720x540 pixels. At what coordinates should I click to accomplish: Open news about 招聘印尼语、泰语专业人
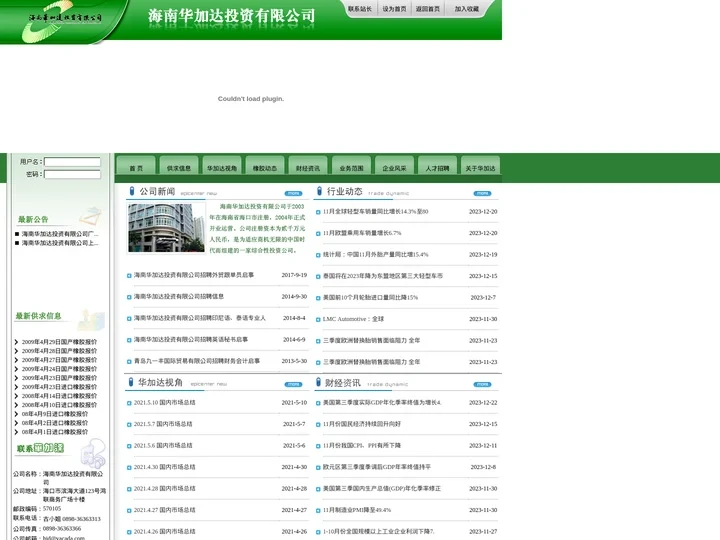point(200,318)
